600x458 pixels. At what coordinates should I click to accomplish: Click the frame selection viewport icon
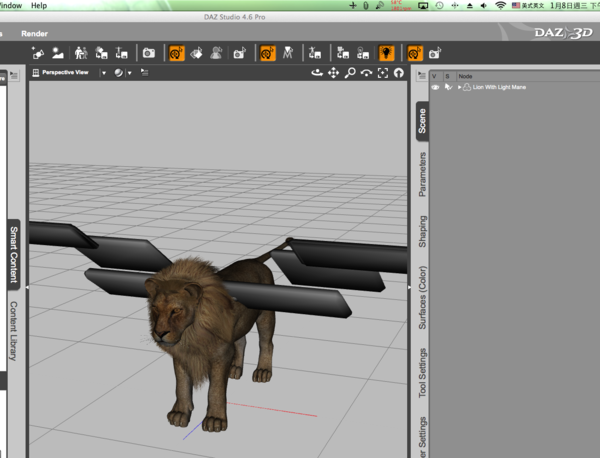[x=383, y=73]
